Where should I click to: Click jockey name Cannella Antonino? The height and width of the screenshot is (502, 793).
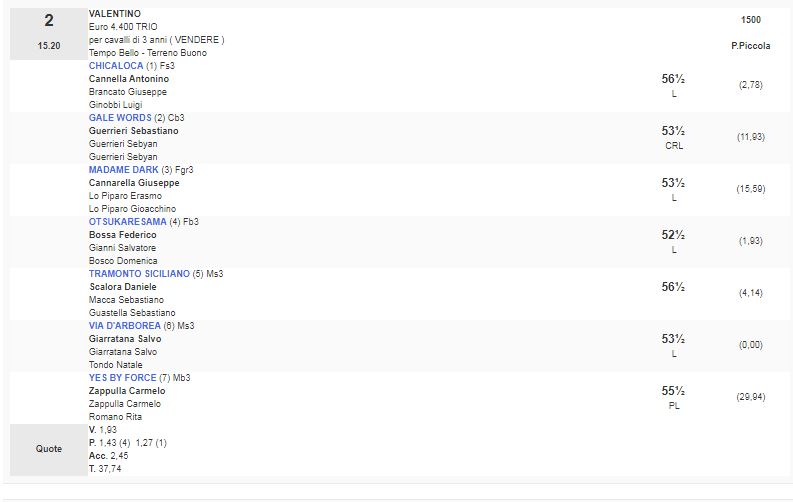(129, 79)
